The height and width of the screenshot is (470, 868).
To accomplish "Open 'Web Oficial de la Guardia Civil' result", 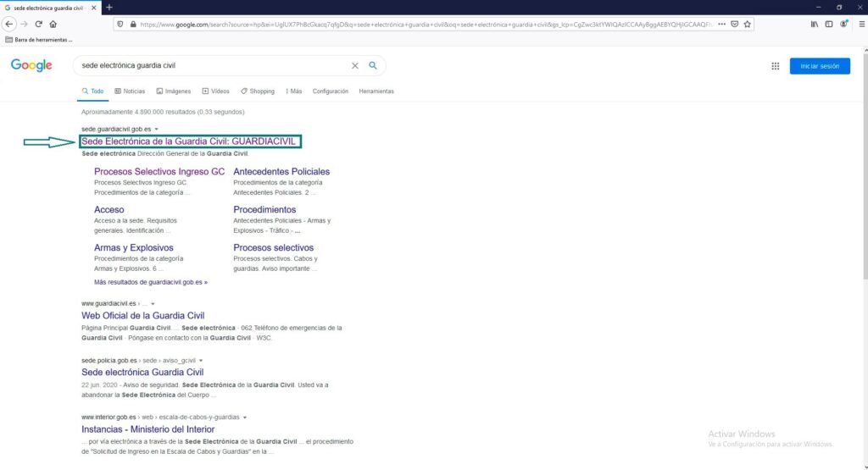I will tap(142, 316).
